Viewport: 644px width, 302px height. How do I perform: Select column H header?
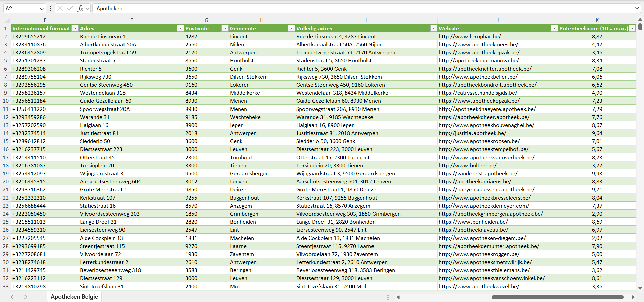(261, 20)
